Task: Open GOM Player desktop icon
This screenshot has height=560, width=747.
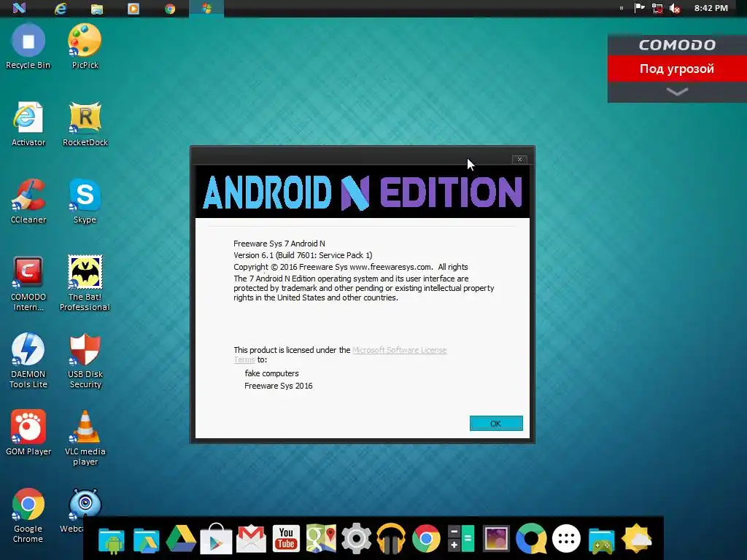Action: 28,432
